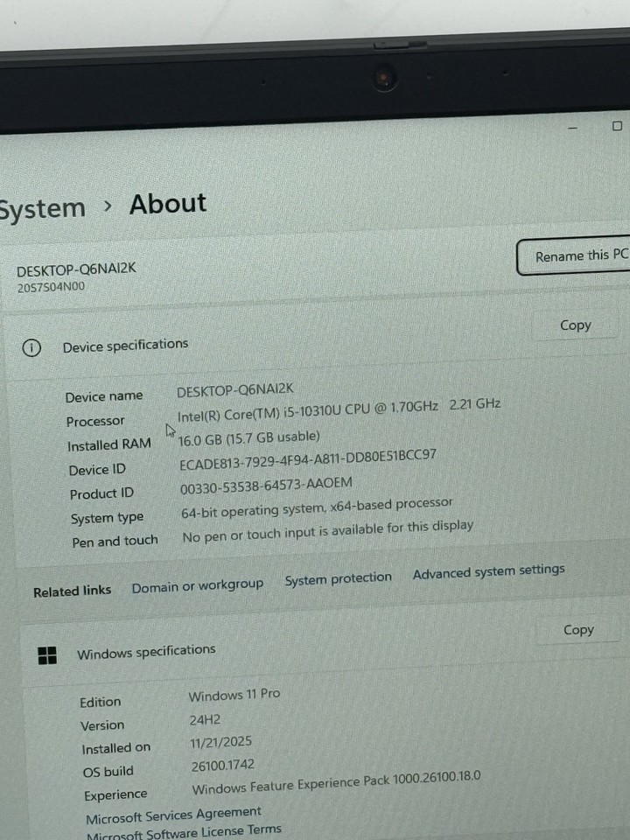The height and width of the screenshot is (840, 630).
Task: Select the Device name value in specifications
Action: click(235, 390)
